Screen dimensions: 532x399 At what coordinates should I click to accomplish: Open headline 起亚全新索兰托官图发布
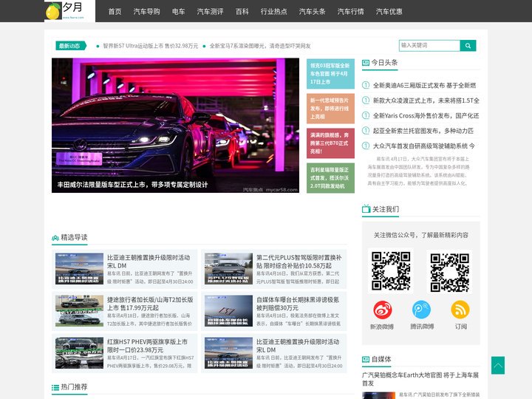point(423,131)
